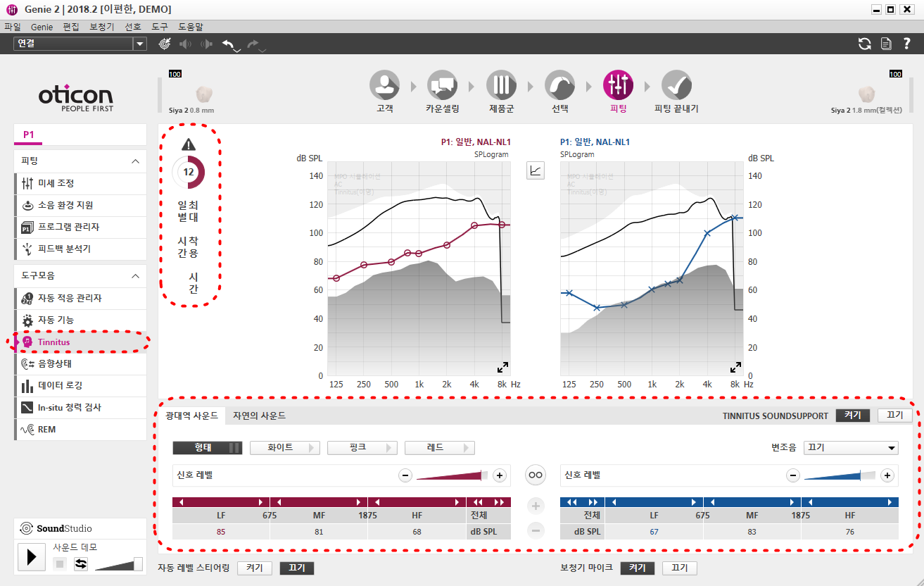Viewport: 924px width, 586px height.
Task: Click the 피팅 끝내기 checkmark step
Action: pyautogui.click(x=676, y=85)
